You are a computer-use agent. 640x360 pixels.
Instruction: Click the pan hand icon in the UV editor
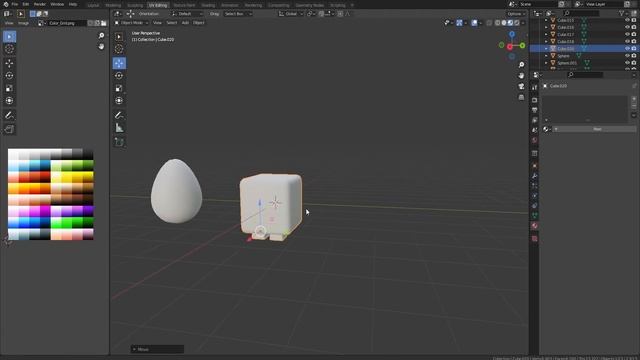[x=101, y=47]
